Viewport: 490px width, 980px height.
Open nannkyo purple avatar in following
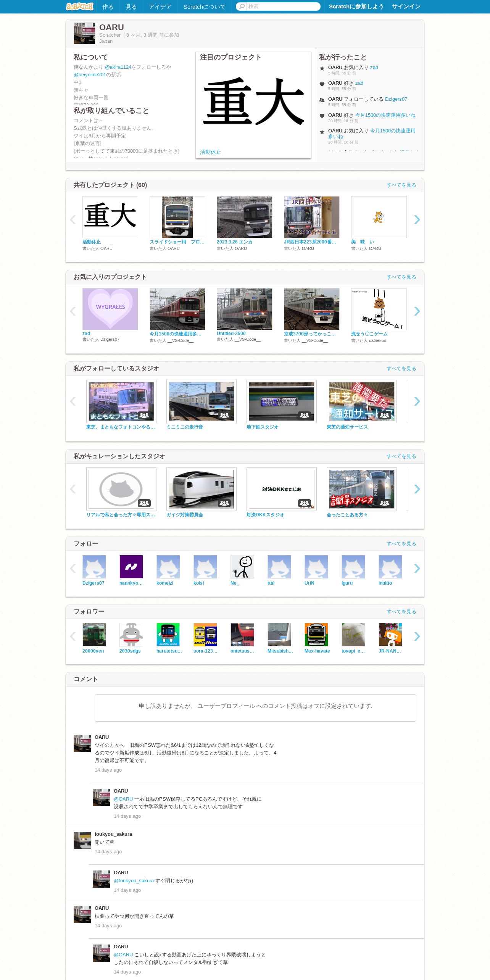pyautogui.click(x=131, y=567)
